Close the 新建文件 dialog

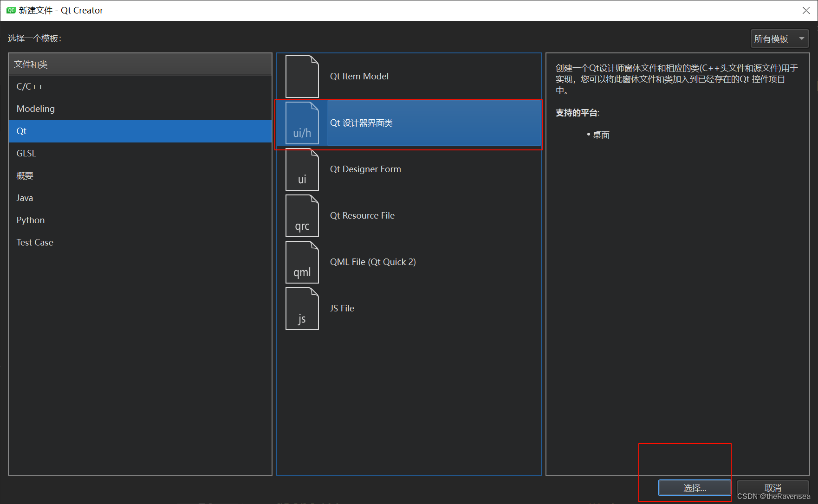[806, 10]
